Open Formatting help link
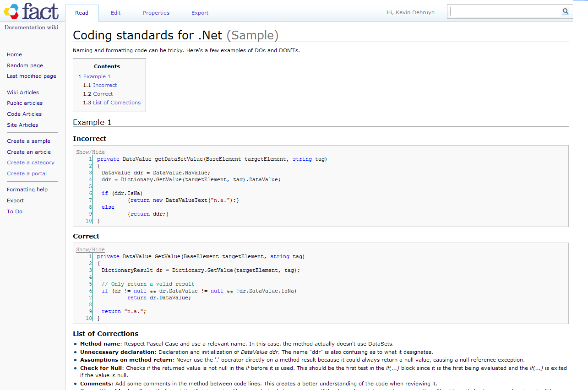The height and width of the screenshot is (390, 588). [27, 190]
